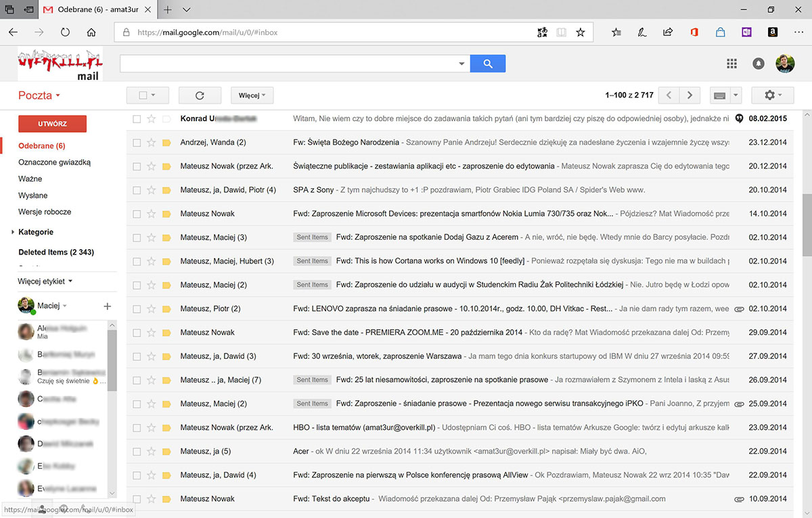This screenshot has width=812, height=518.
Task: Open the settings gear menu
Action: click(772, 95)
